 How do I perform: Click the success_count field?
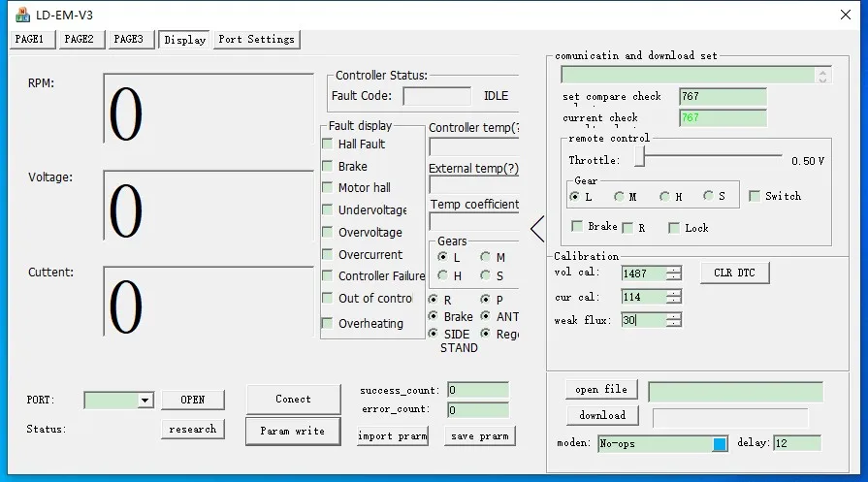coord(478,390)
